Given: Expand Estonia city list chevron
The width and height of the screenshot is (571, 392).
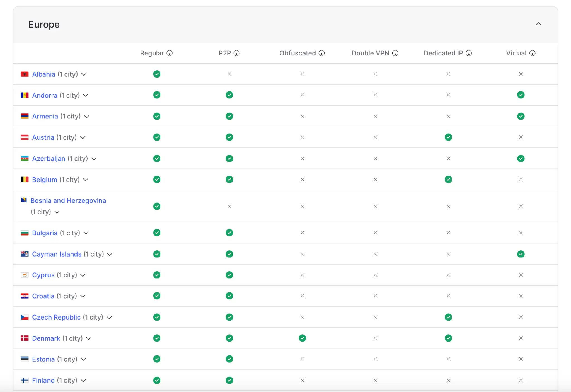Looking at the screenshot, I should pyautogui.click(x=83, y=359).
